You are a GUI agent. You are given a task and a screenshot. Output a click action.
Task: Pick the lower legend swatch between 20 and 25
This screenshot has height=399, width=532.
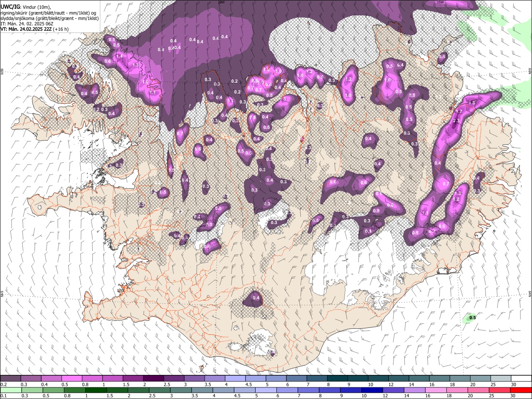(478, 390)
